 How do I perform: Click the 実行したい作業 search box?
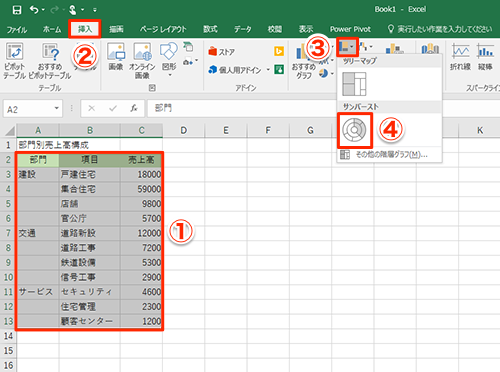pyautogui.click(x=440, y=29)
